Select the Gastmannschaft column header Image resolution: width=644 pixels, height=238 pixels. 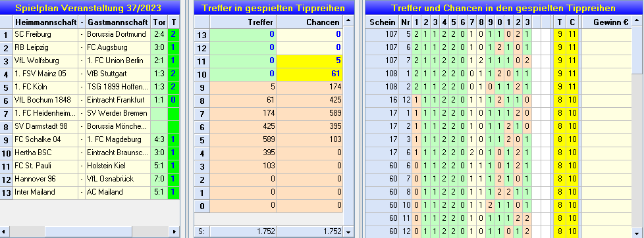coord(117,22)
